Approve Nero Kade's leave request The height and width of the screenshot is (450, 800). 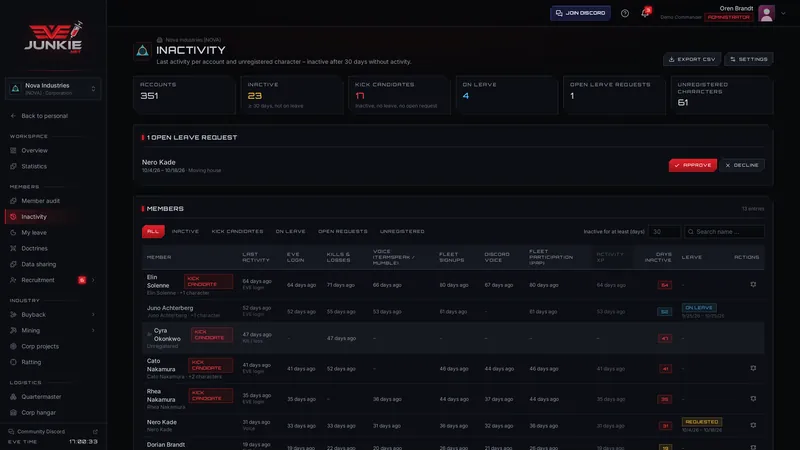pyautogui.click(x=692, y=165)
